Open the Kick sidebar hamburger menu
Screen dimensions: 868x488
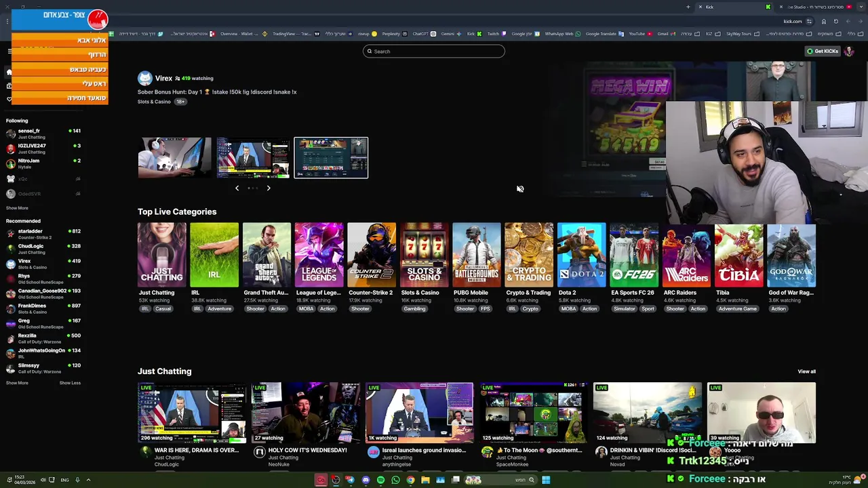click(x=9, y=52)
